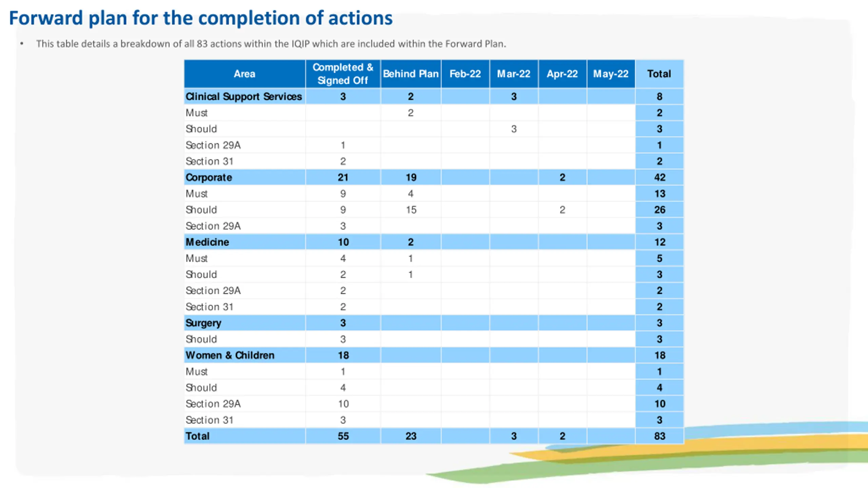
Task: Click the grand total cell showing 83
Action: point(659,436)
